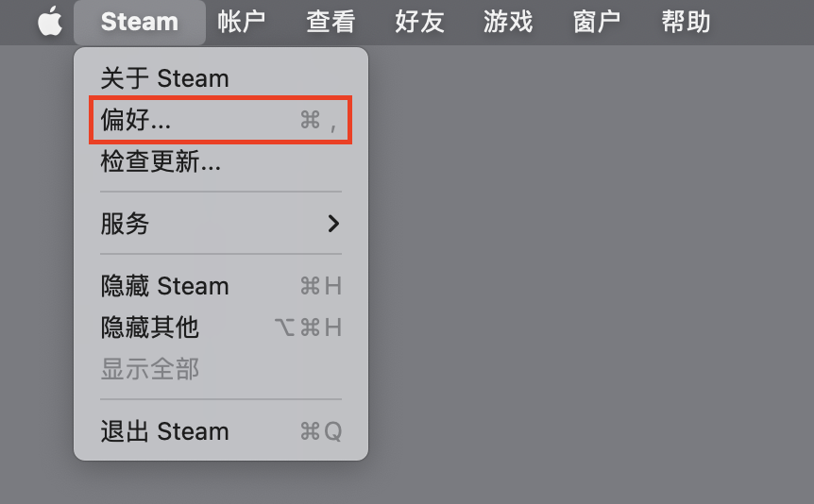814x504 pixels.
Task: Click the ⌘Q shortcut hint in the menu
Action: (x=320, y=431)
